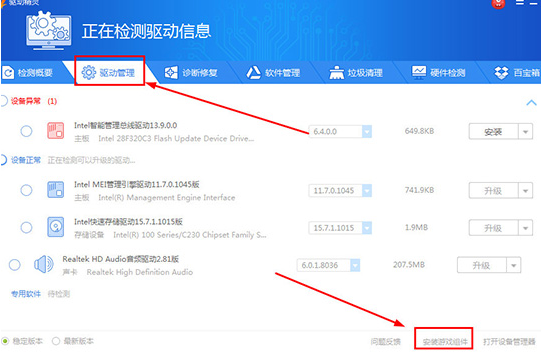Click the 649.8KB size value
The image size is (544, 364).
pos(419,131)
